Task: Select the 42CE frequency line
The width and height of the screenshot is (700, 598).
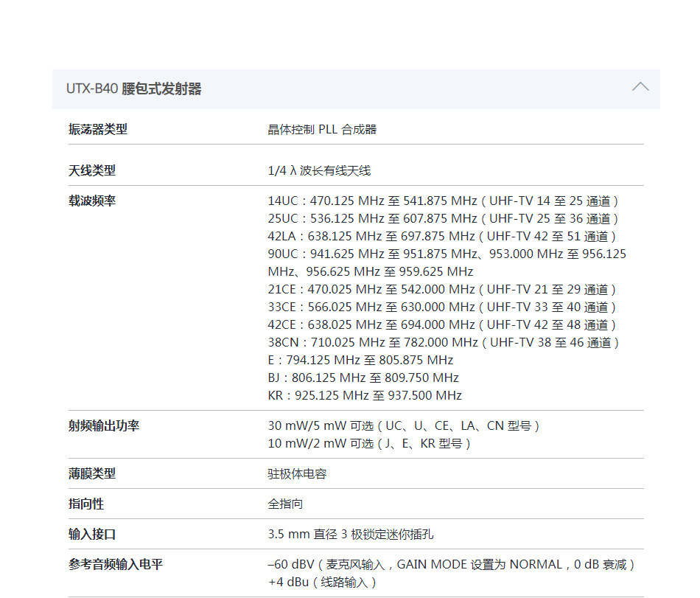Action: pyautogui.click(x=441, y=324)
